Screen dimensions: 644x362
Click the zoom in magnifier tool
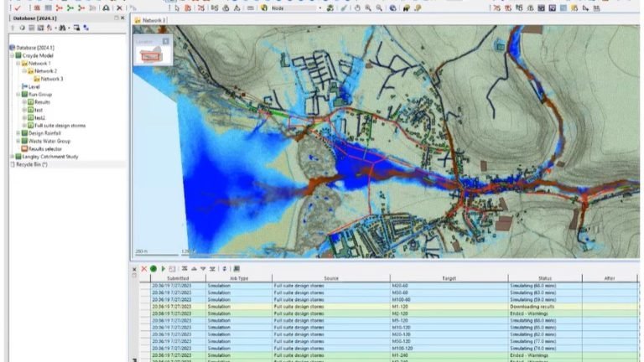tap(368, 8)
